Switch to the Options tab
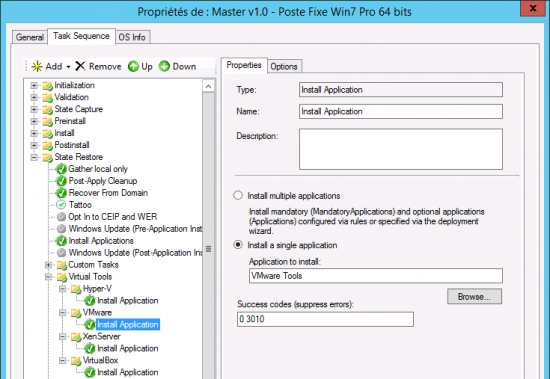 coord(284,66)
